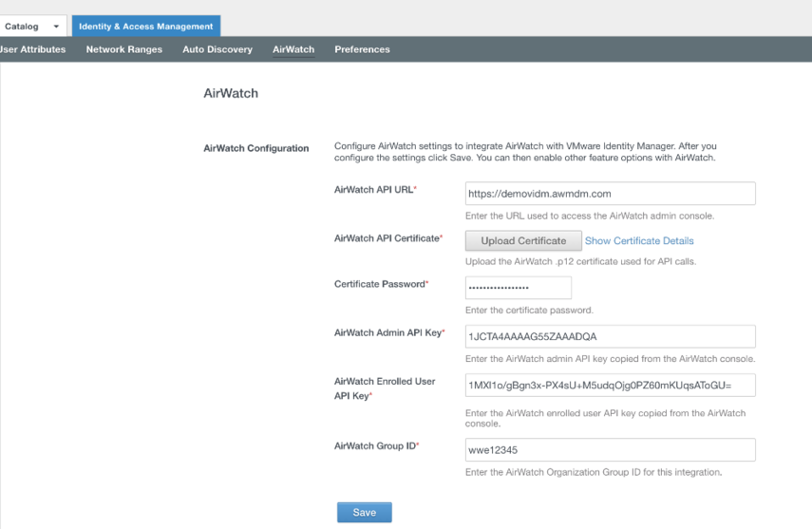Click the AirWatch page heading

click(x=231, y=93)
